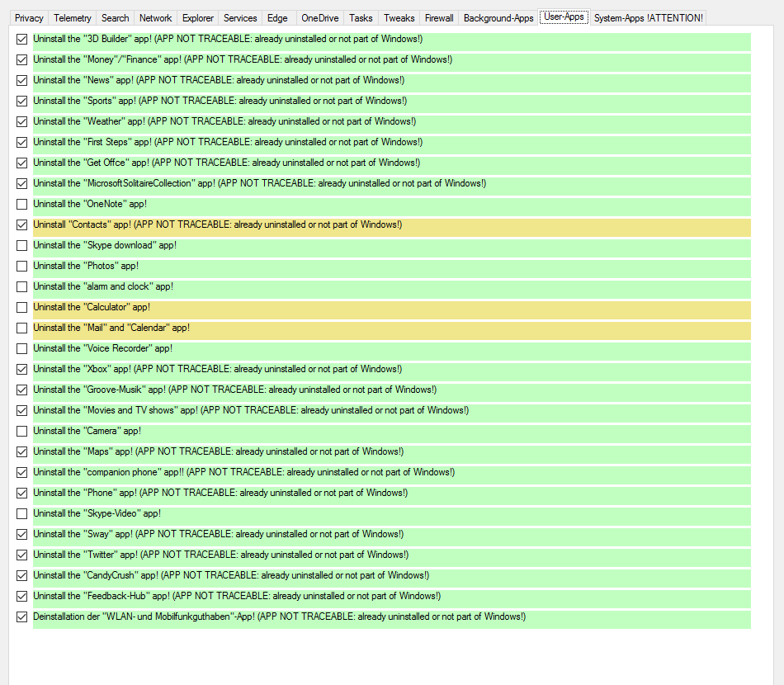Uncheck the "Get Office" app checkbox
The width and height of the screenshot is (784, 685).
[x=21, y=163]
